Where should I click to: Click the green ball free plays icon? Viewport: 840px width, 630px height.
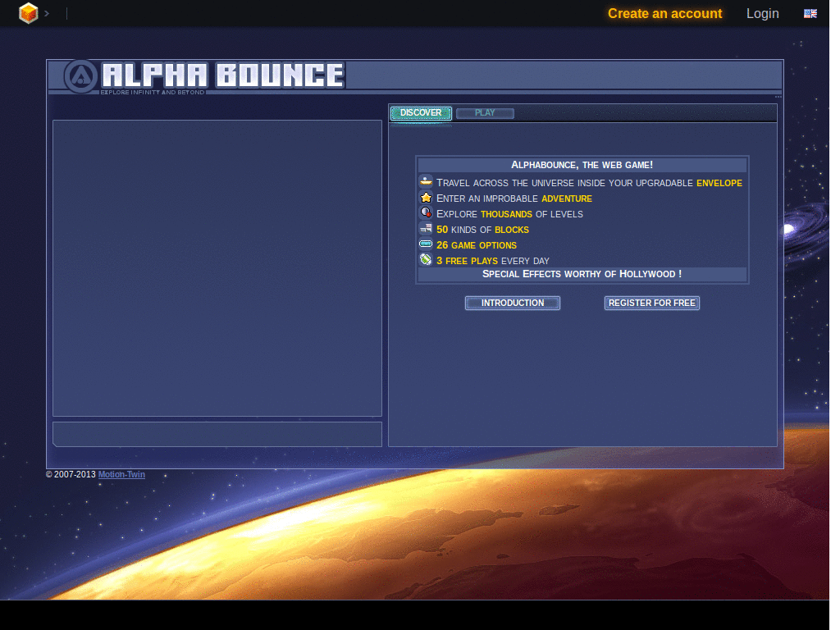[x=426, y=260]
